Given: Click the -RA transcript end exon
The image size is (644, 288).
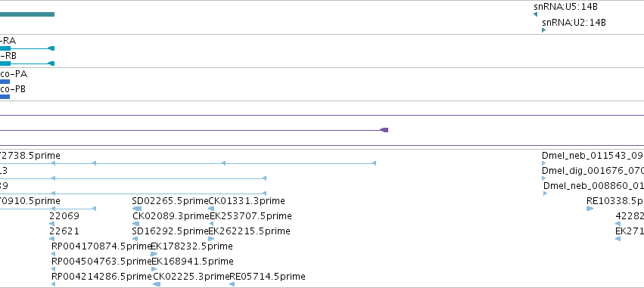Looking at the screenshot, I should tap(51, 48).
